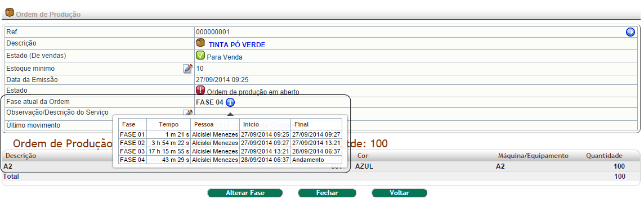Viewport: 644px width, 217px height.
Task: Select the FASE 01 row in popup
Action: coord(230,134)
